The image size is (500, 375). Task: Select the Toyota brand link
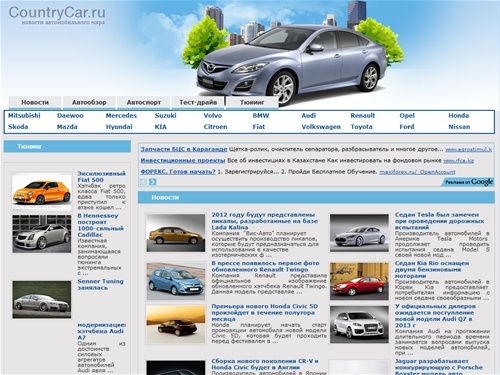[361, 127]
